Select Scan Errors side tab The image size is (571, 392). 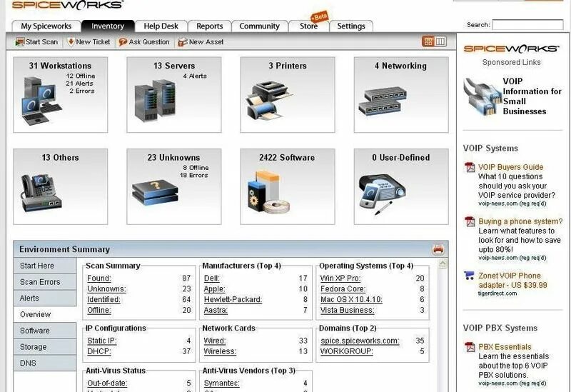click(45, 282)
